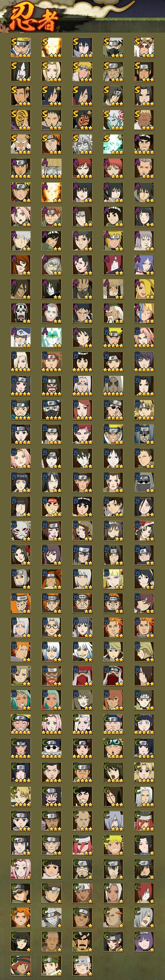Image resolution: width=165 pixels, height=980 pixels.
Task: Select red-faced Sage Jiraiya in top row
Action: 144,47
